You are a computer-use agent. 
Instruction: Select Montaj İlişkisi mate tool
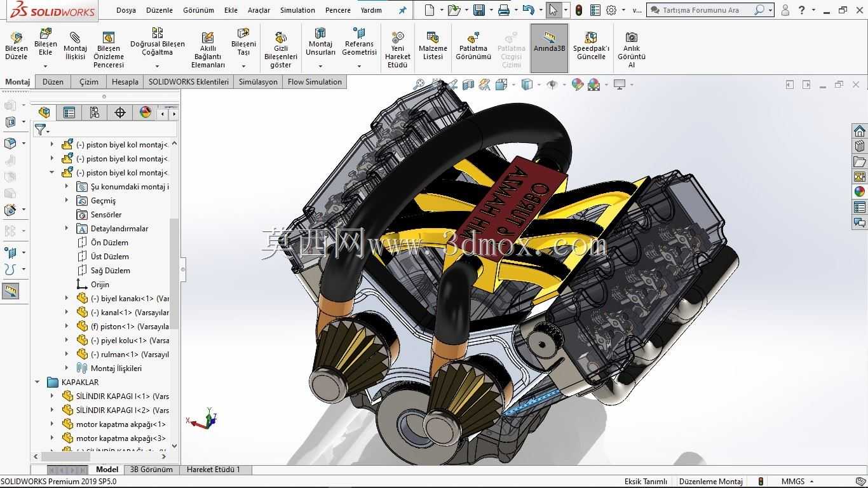point(75,46)
